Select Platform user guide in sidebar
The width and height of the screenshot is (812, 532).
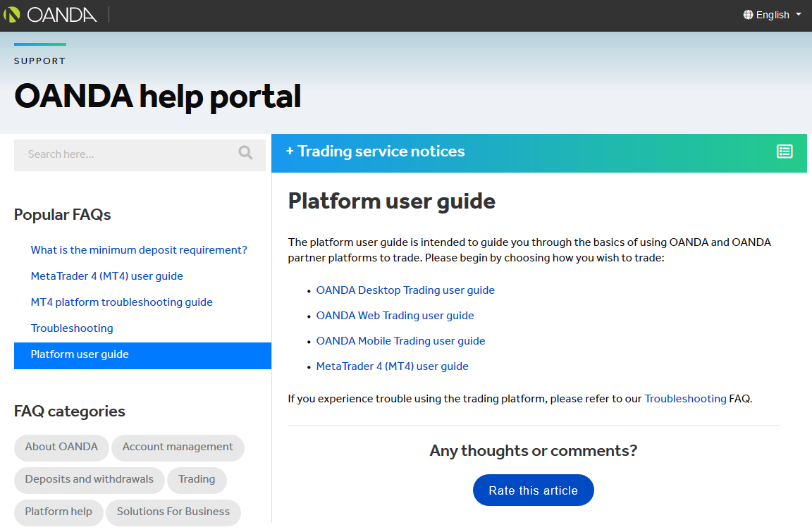(x=142, y=356)
